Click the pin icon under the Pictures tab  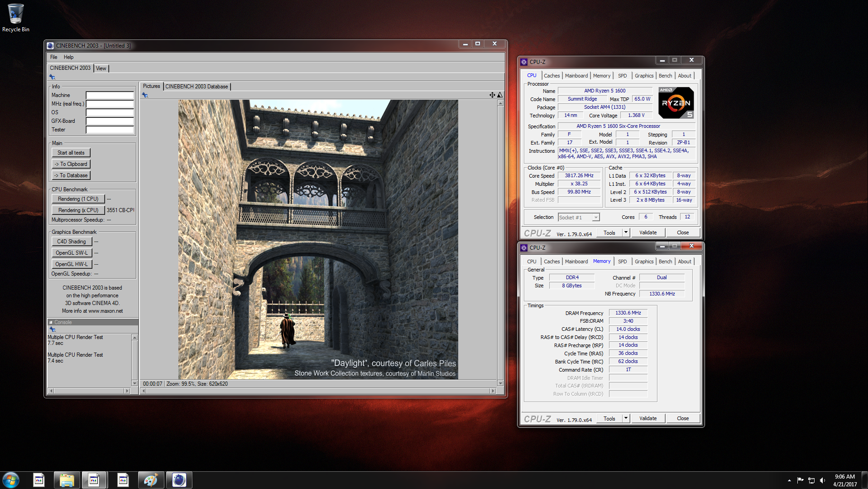(x=145, y=95)
